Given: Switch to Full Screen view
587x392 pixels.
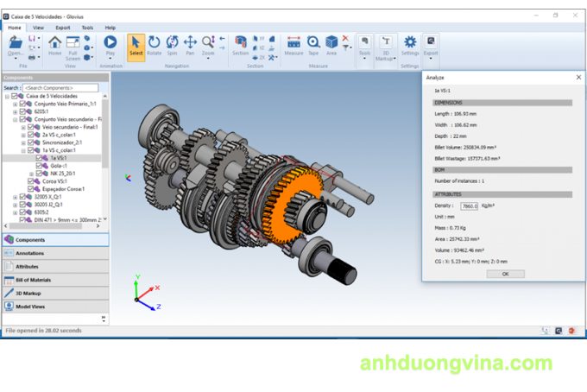Looking at the screenshot, I should pos(73,46).
